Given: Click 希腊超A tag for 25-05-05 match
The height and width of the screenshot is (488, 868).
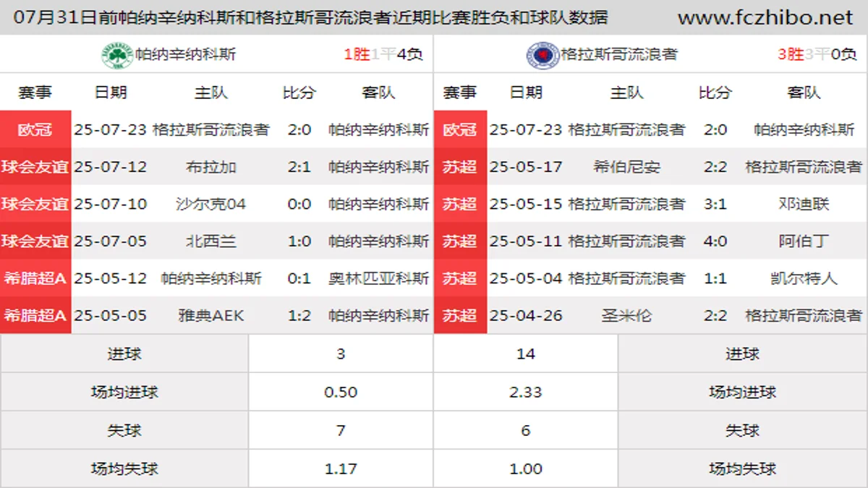Looking at the screenshot, I should point(35,315).
